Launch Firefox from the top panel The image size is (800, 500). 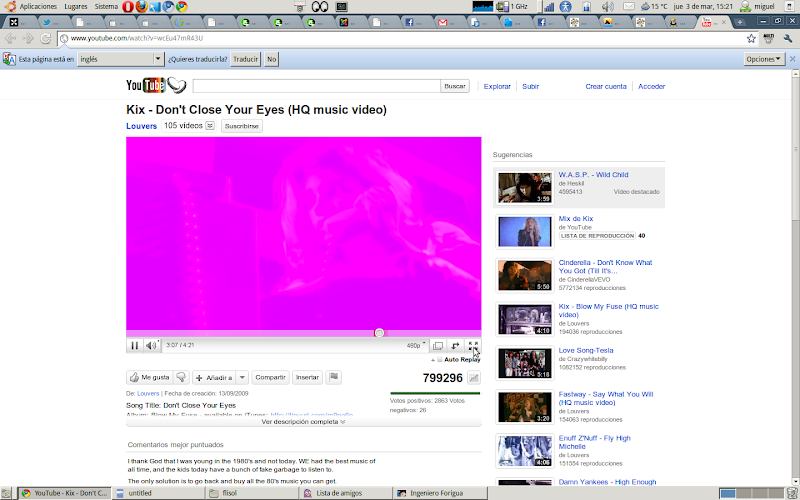pos(141,6)
